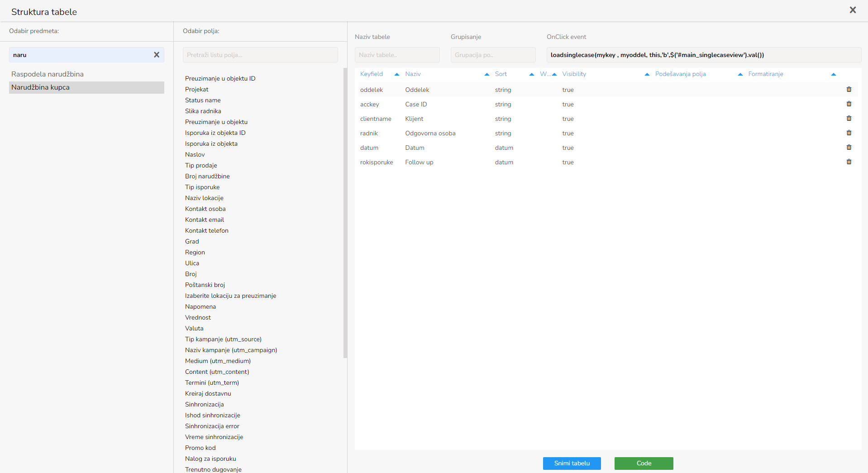Add the 'Slika radnika' field

[203, 111]
